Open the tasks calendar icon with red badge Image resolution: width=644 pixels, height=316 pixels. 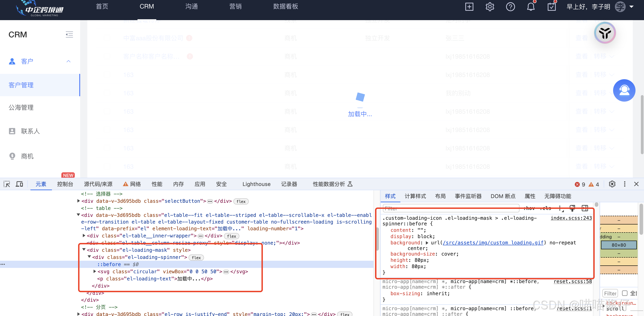552,7
